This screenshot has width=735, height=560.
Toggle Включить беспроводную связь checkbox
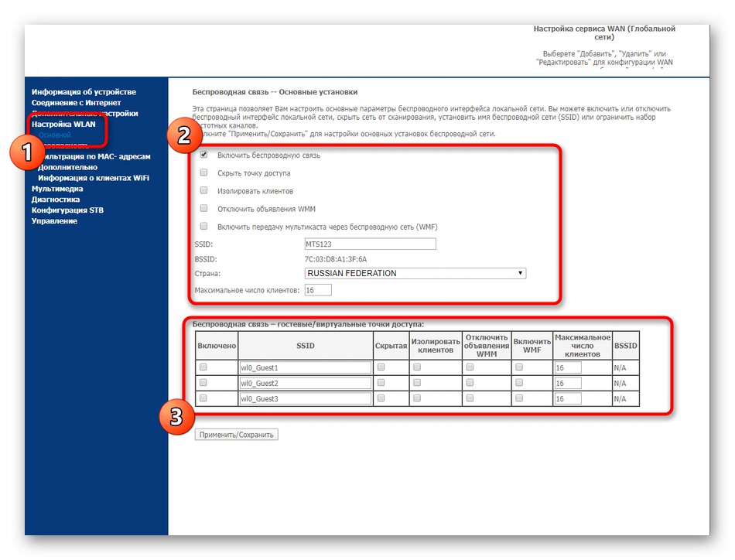(x=204, y=155)
